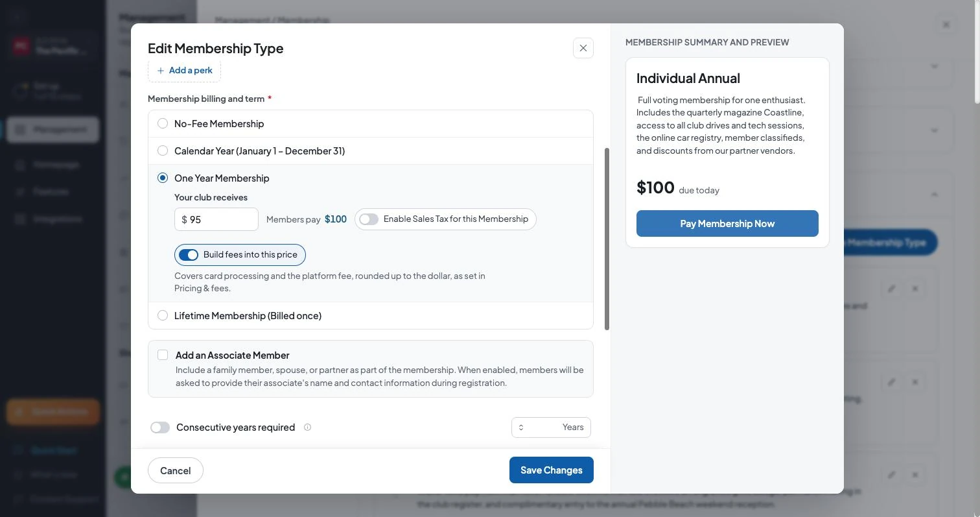Toggle Enable Sales Tax for this Membership

coord(369,219)
